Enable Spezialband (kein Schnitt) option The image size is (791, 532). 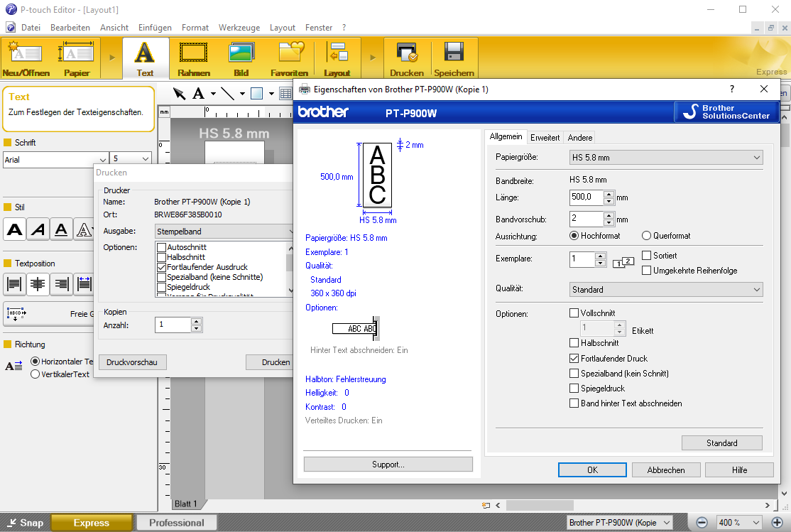pos(574,374)
